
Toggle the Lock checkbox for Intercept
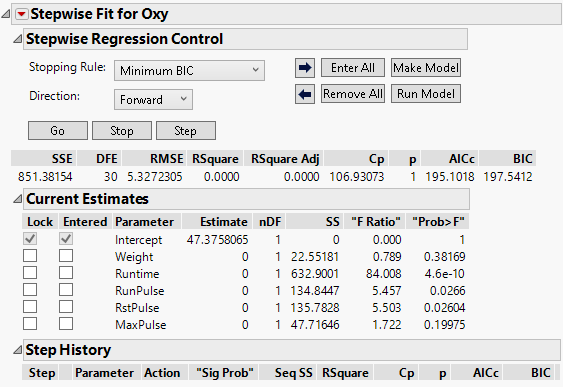(30, 239)
